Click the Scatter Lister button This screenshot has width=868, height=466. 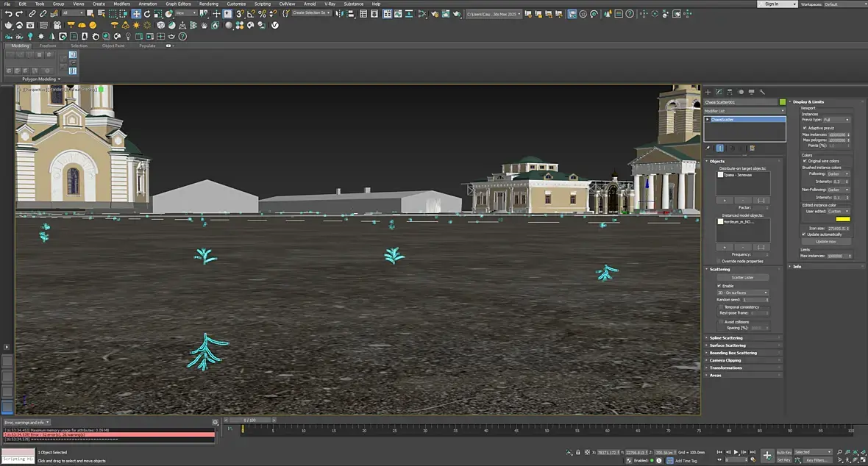pos(742,278)
